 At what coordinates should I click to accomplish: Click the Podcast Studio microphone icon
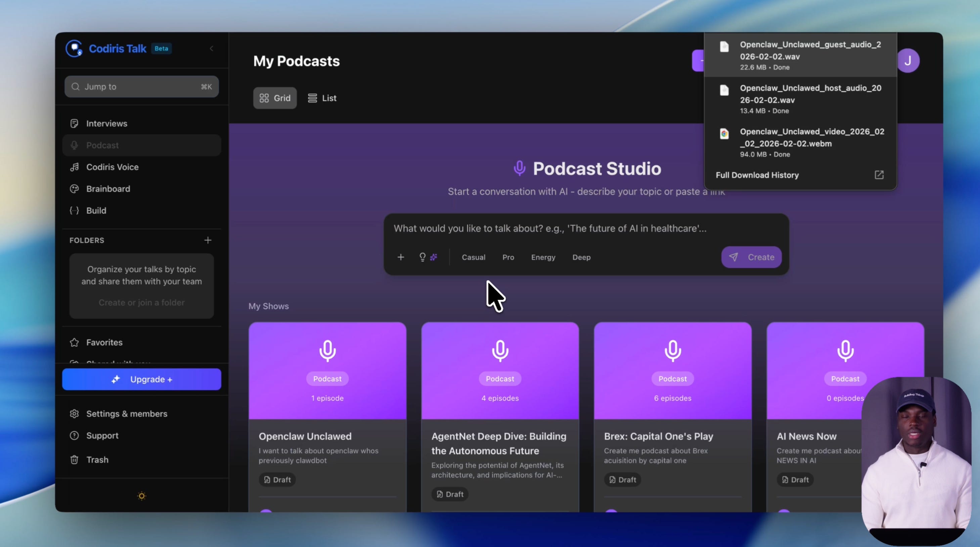pos(519,168)
